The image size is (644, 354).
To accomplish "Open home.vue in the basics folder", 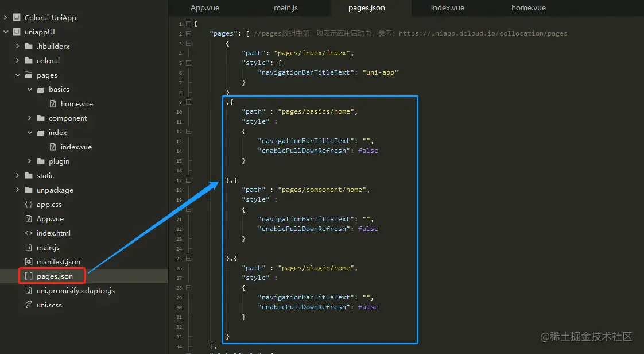I will point(77,103).
